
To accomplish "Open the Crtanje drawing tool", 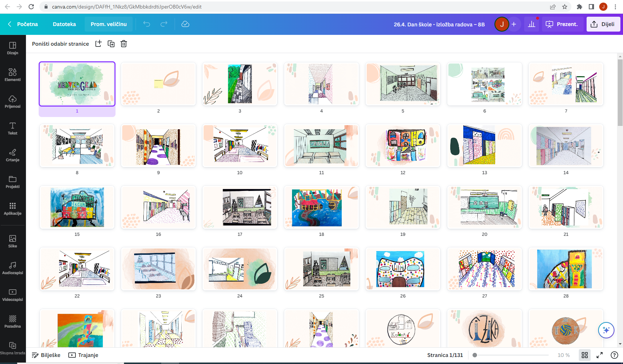I will [x=13, y=155].
